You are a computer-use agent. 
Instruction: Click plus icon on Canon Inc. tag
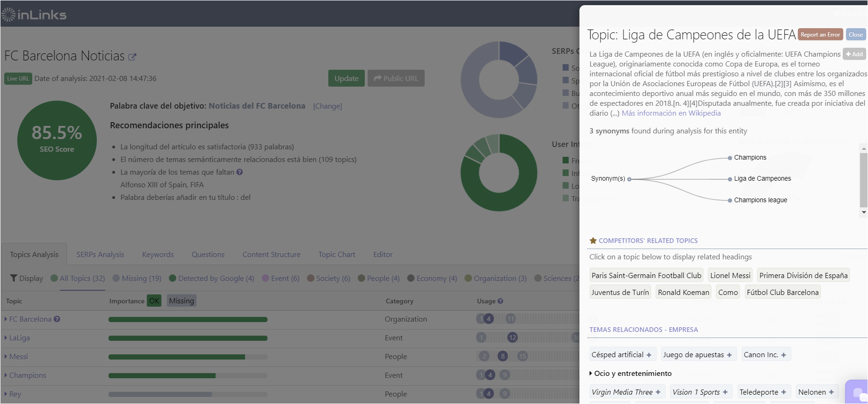click(784, 355)
